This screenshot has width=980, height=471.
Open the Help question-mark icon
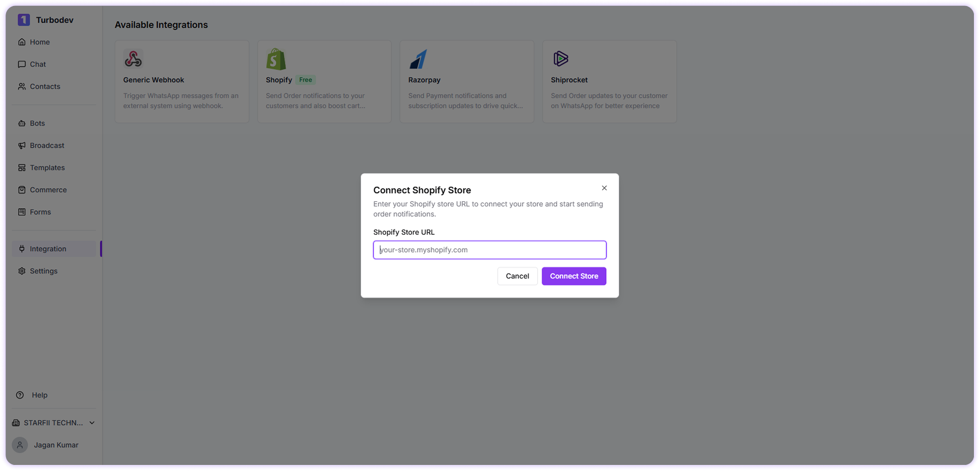point(20,395)
